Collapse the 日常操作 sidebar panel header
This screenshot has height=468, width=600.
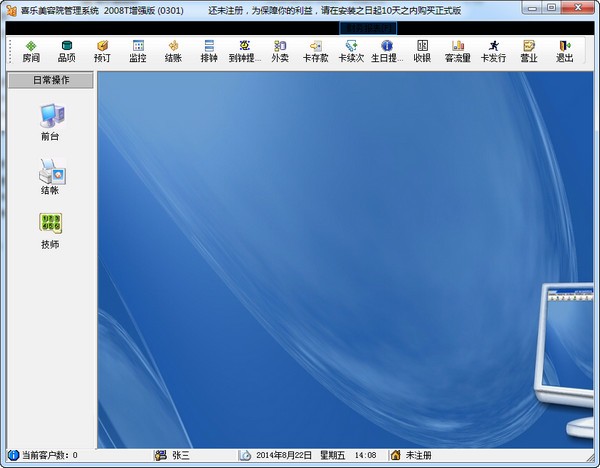pyautogui.click(x=50, y=80)
